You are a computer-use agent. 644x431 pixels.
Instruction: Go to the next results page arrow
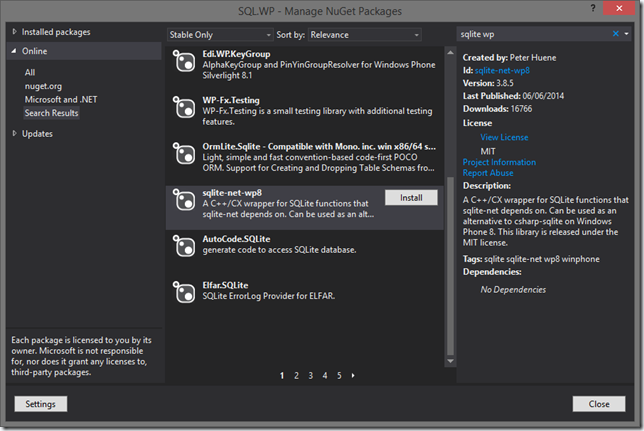(353, 376)
